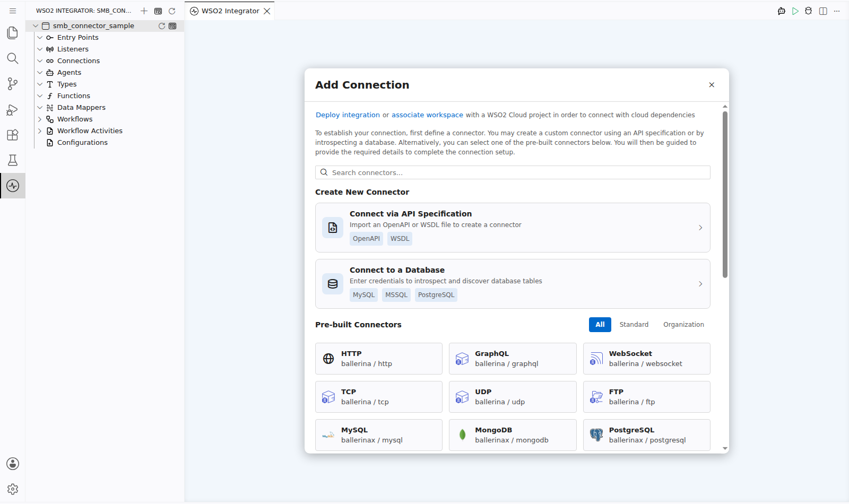Select the Standard connectors filter
The height and width of the screenshot is (504, 849).
click(634, 325)
